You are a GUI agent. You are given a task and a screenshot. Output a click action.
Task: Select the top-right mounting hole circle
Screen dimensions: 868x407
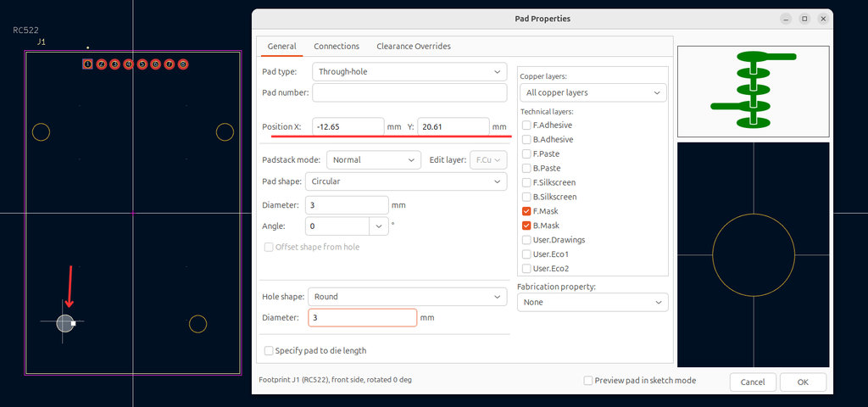pyautogui.click(x=225, y=131)
